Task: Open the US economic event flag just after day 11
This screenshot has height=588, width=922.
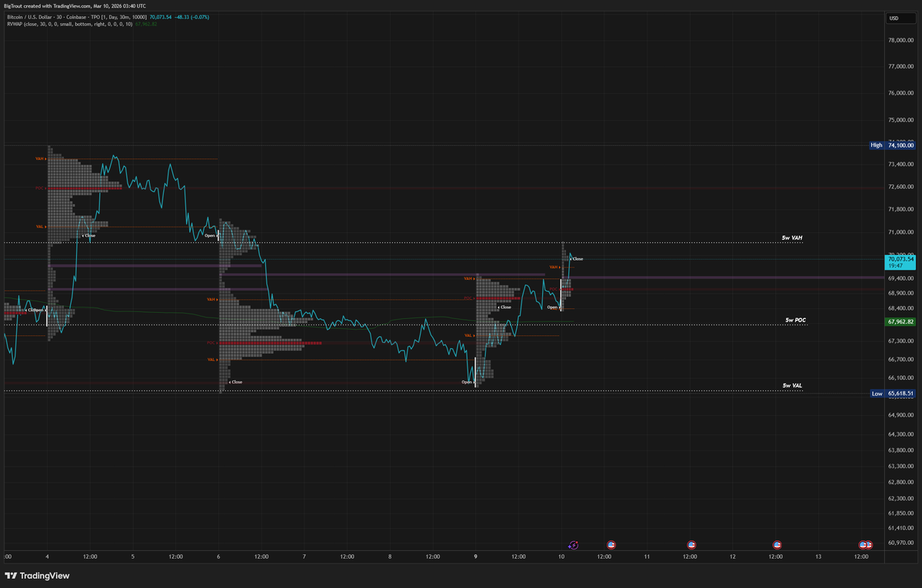Action: [x=691, y=545]
